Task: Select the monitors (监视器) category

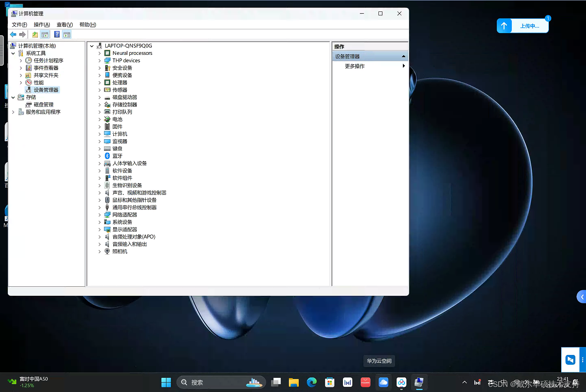Action: coord(120,141)
